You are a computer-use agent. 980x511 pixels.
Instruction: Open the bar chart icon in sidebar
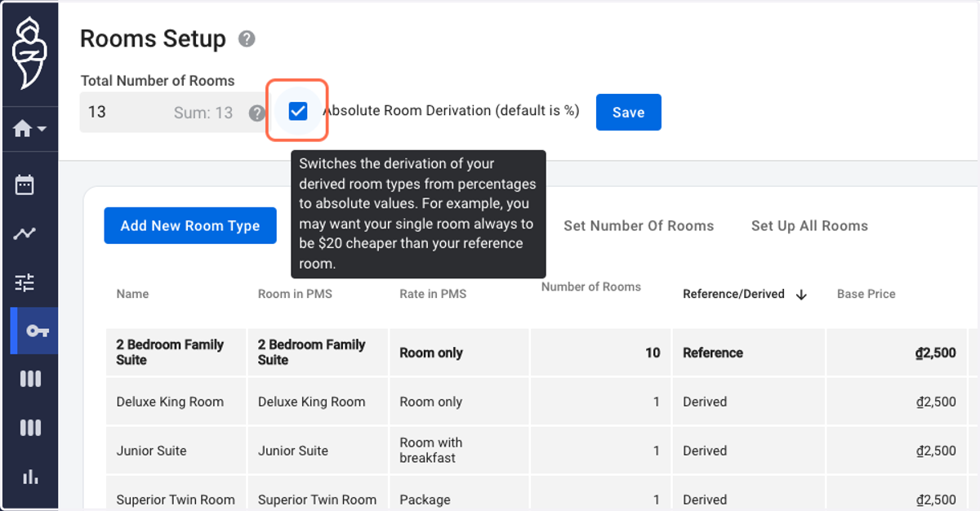click(x=30, y=477)
